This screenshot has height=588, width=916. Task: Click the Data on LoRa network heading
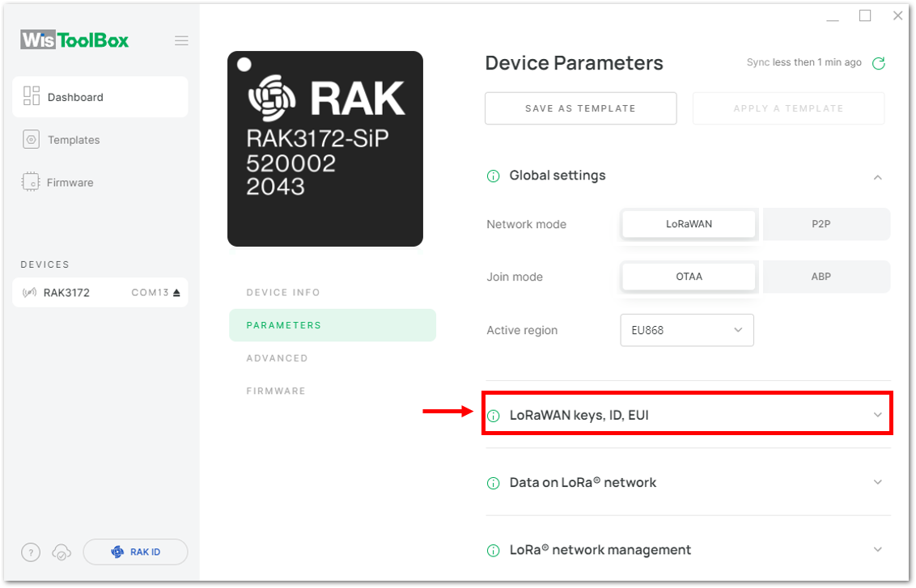pyautogui.click(x=583, y=482)
